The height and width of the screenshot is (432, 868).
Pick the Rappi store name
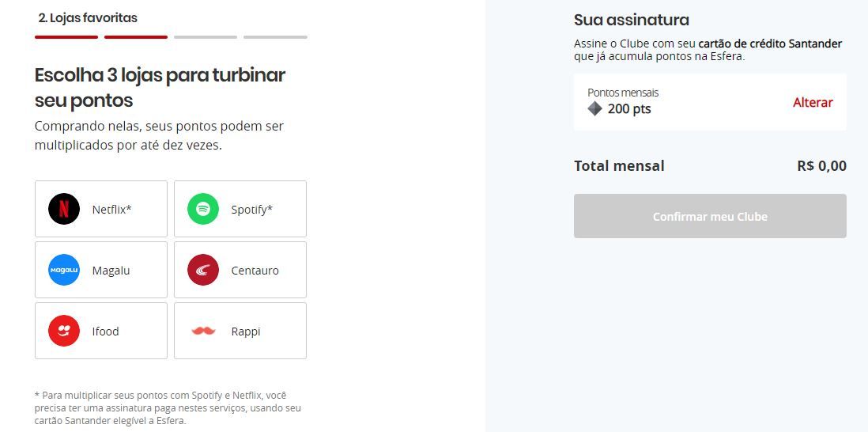(x=245, y=332)
